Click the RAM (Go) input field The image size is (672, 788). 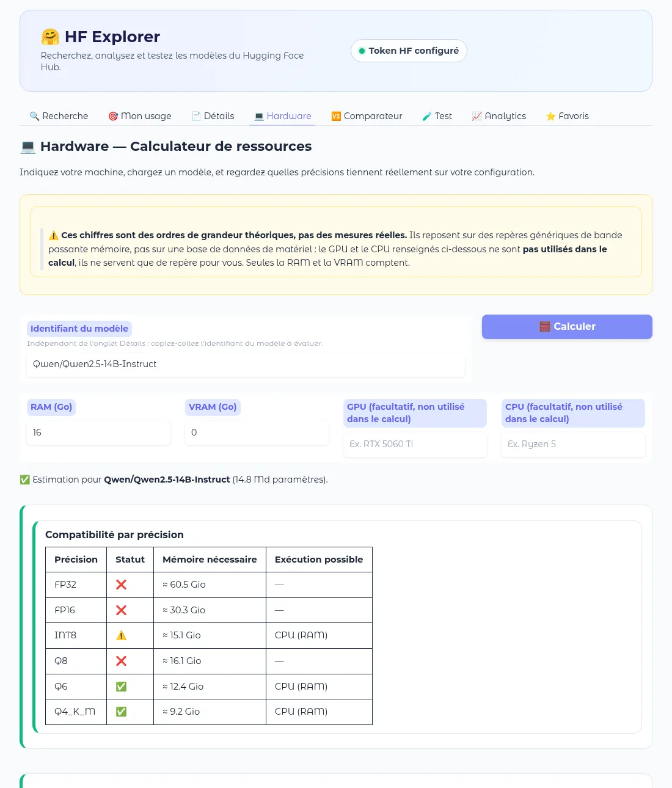(98, 432)
